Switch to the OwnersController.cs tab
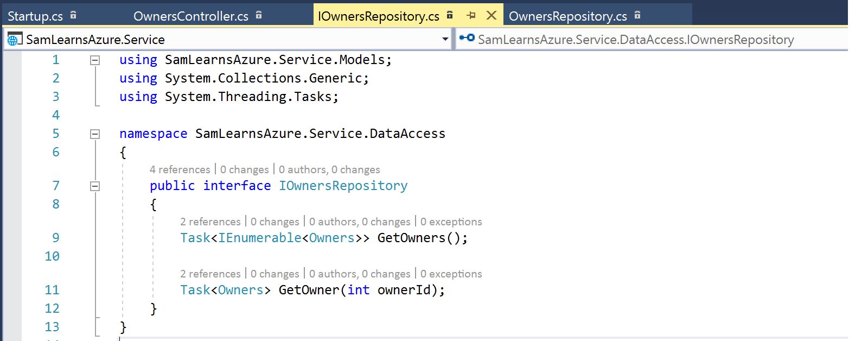Screen dimensions: 868x341 191,16
